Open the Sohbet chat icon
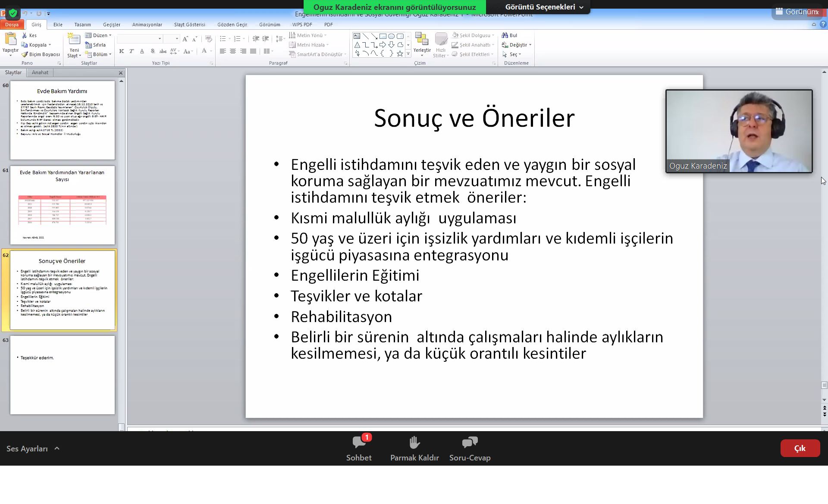 tap(359, 442)
